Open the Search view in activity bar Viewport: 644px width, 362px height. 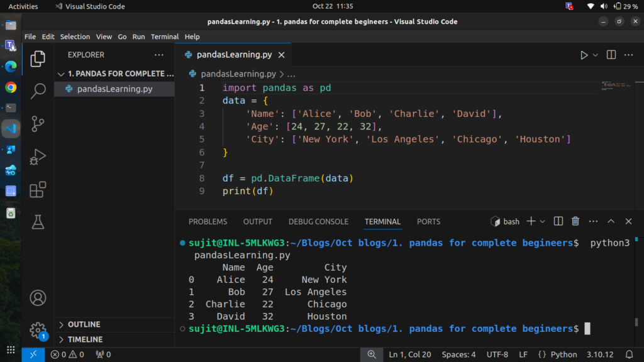point(38,91)
